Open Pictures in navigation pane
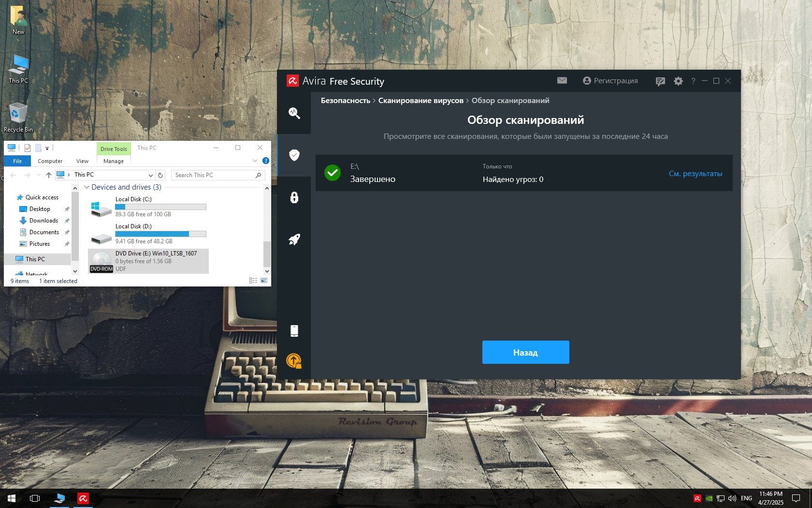The image size is (812, 508). pyautogui.click(x=40, y=244)
